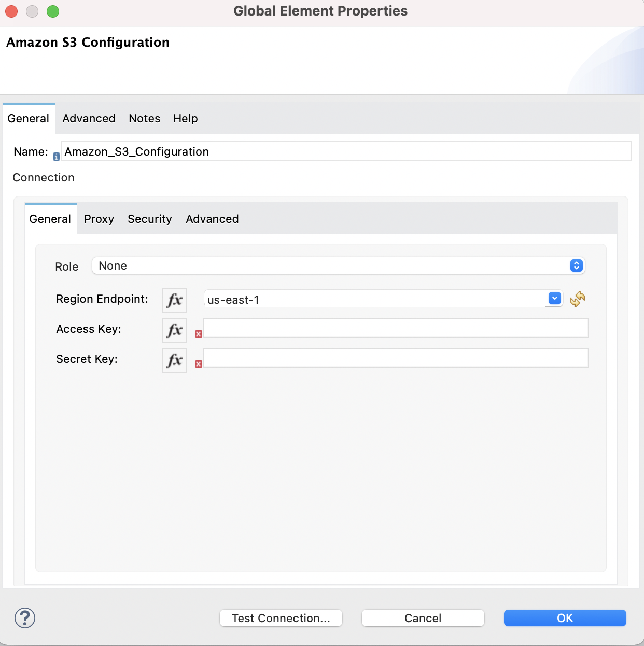Viewport: 644px width, 646px height.
Task: Click the info icon next to Name
Action: point(56,156)
